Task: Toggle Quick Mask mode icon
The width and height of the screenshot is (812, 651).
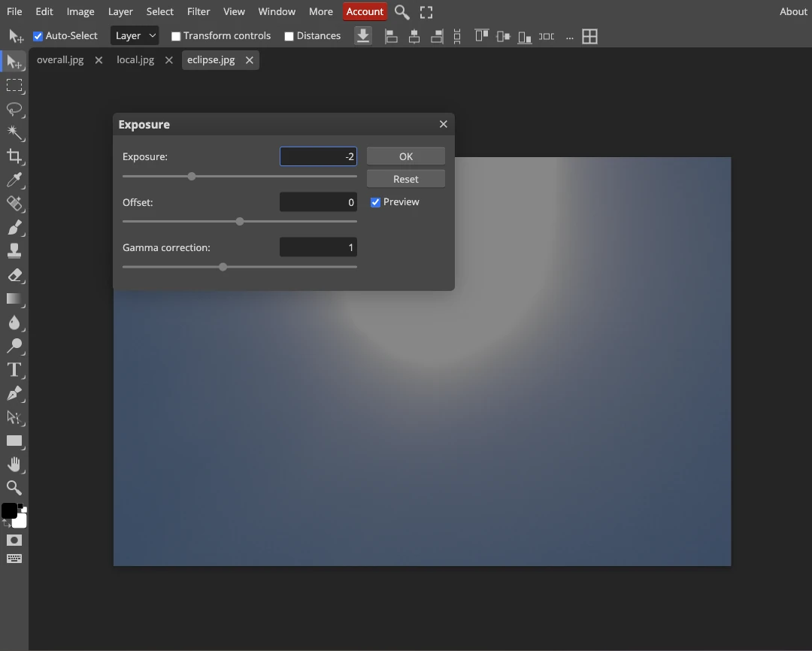Action: tap(14, 540)
